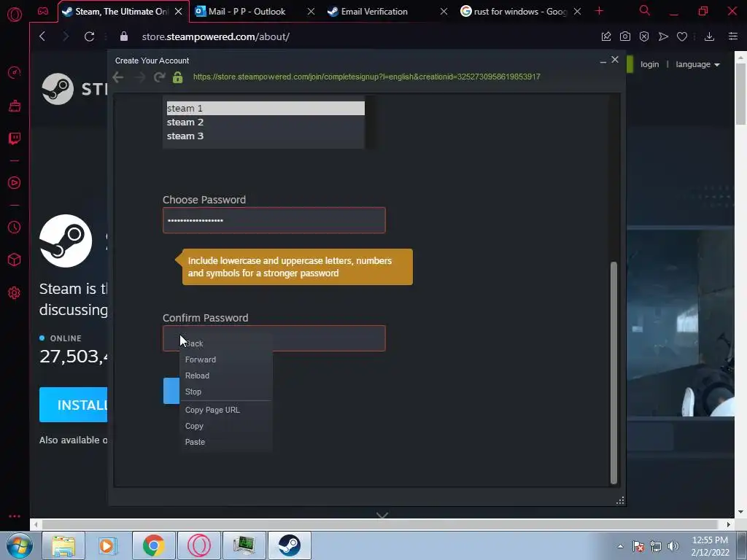Click the down chevron below the popup
The height and width of the screenshot is (560, 747).
tap(382, 516)
